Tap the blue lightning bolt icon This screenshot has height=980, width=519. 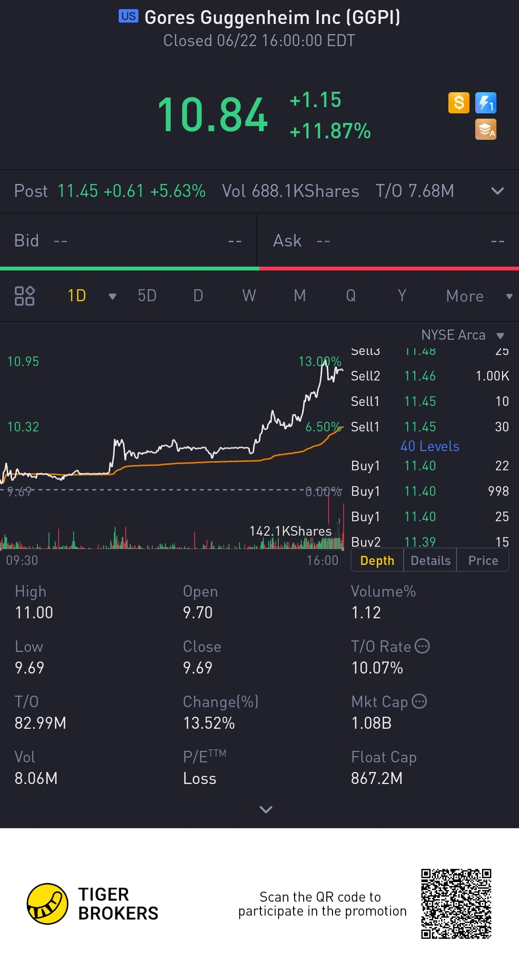click(x=486, y=103)
